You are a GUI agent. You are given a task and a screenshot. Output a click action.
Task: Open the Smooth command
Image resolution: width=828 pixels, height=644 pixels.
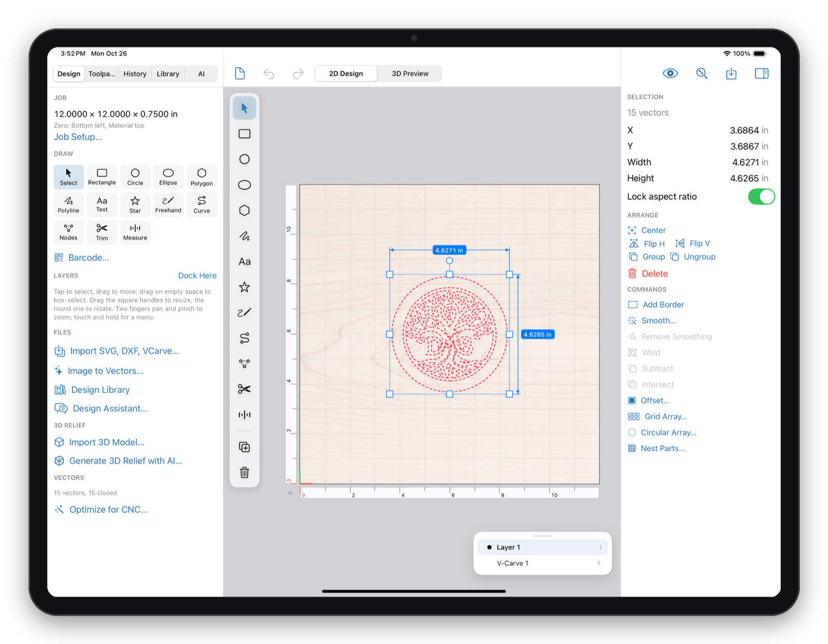(652, 321)
